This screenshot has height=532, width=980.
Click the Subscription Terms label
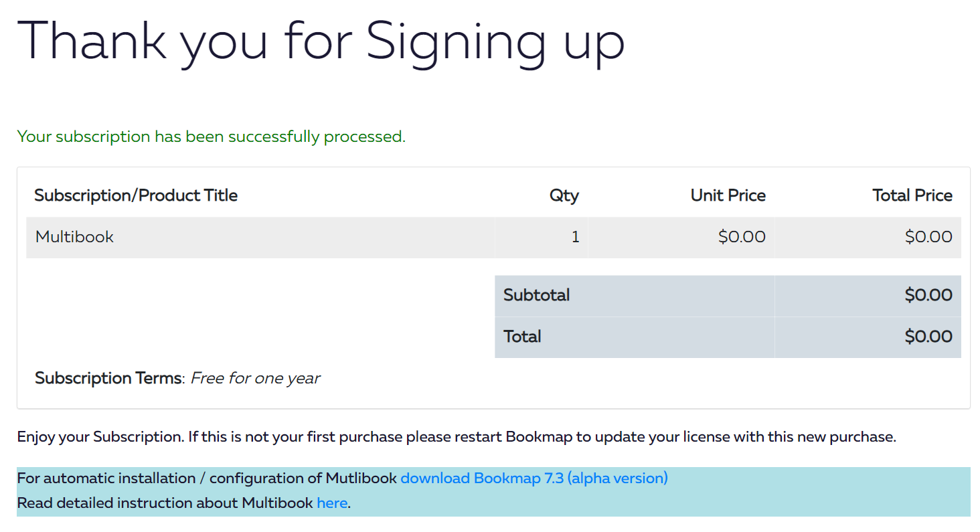tap(108, 379)
